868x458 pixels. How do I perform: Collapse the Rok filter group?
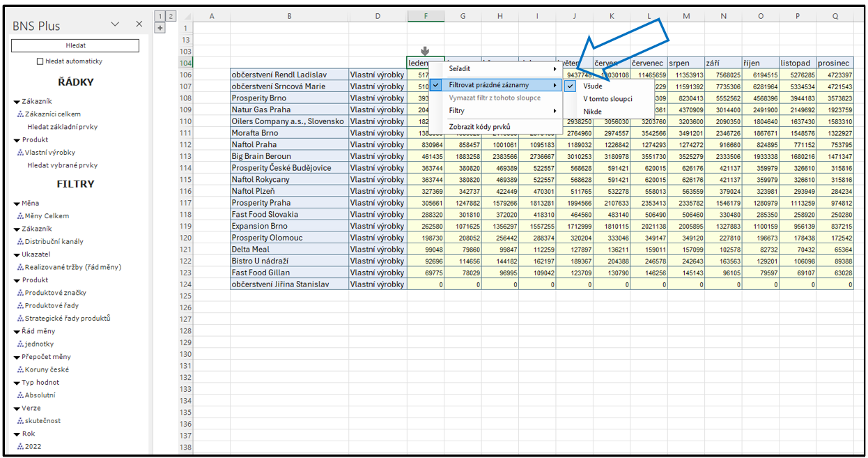[x=17, y=434]
